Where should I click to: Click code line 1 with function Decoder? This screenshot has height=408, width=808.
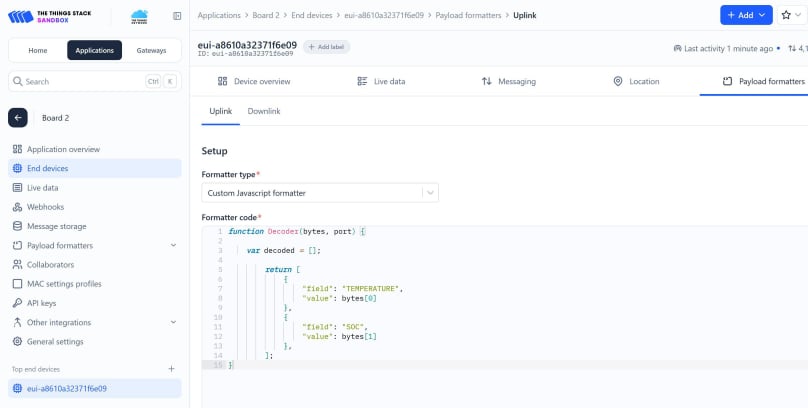pos(297,231)
